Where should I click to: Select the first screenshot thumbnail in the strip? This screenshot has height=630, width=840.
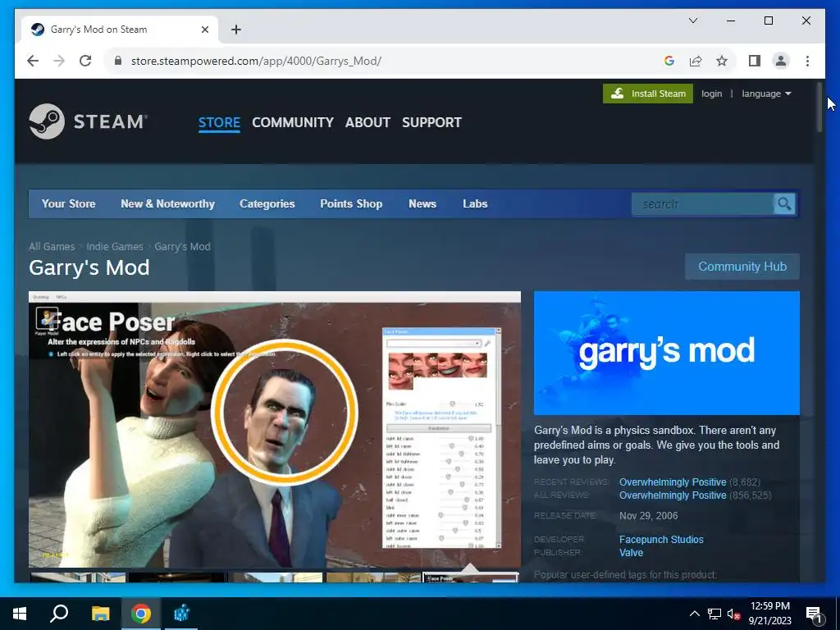pyautogui.click(x=78, y=577)
